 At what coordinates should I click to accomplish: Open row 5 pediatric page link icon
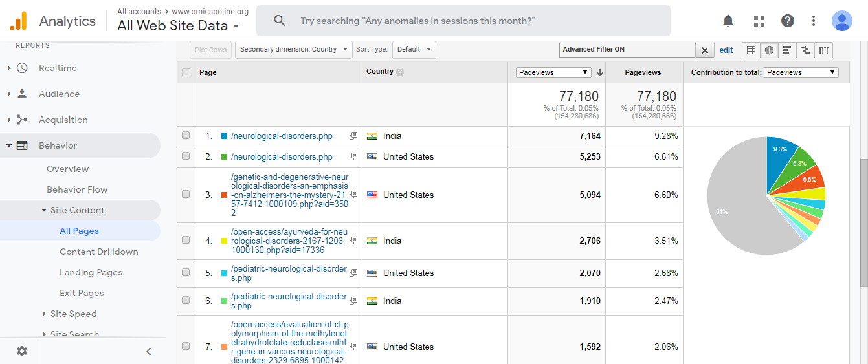pyautogui.click(x=353, y=273)
